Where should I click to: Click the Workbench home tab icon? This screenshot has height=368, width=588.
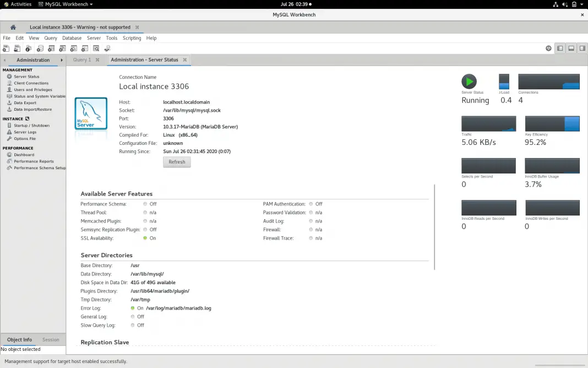click(x=13, y=26)
